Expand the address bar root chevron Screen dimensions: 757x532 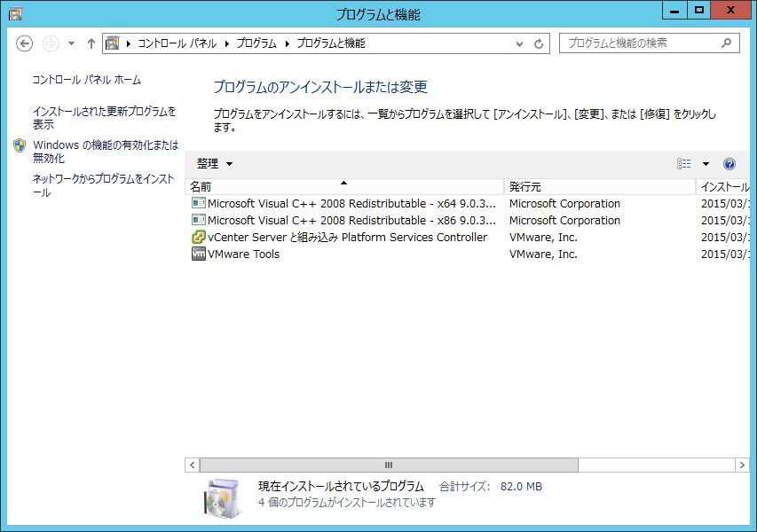click(x=129, y=43)
